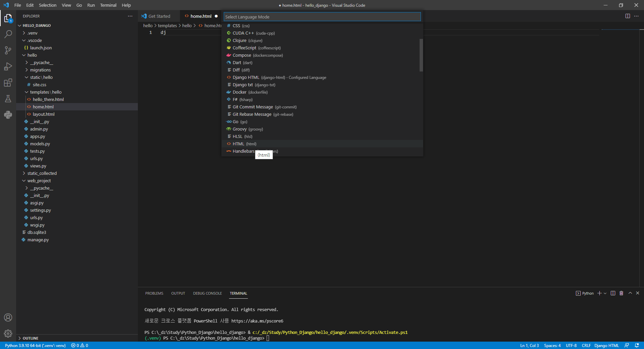Choose Groovy language mode

point(322,129)
